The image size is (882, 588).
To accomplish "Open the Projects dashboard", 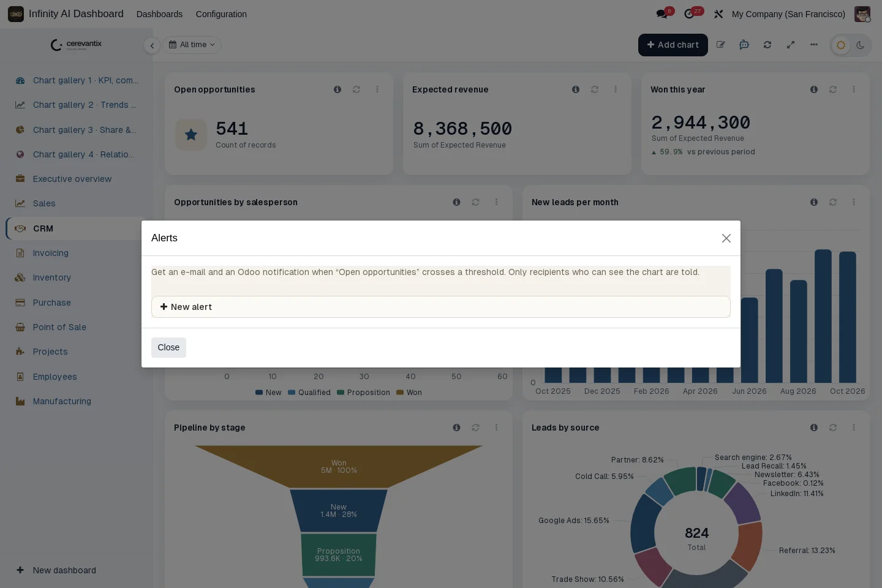I will tap(77, 352).
